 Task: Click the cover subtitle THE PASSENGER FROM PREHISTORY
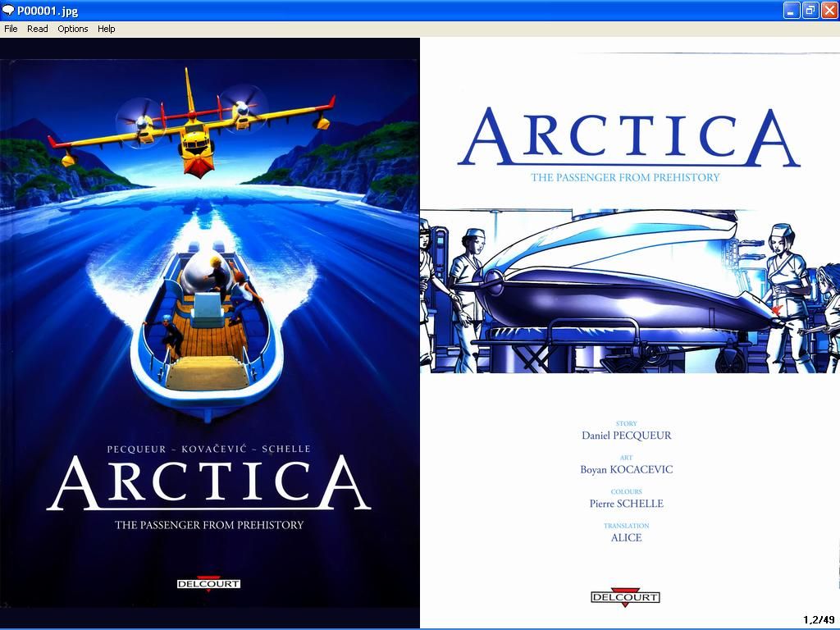point(209,525)
